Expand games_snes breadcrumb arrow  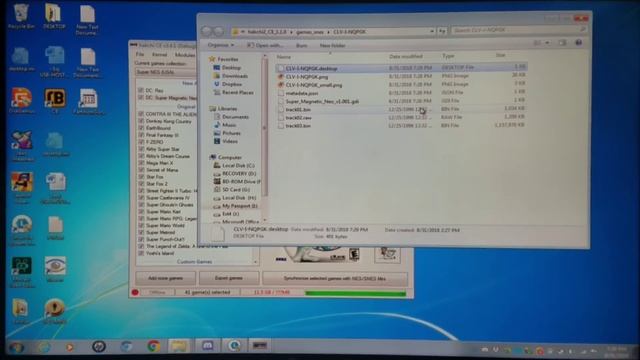[x=329, y=31]
